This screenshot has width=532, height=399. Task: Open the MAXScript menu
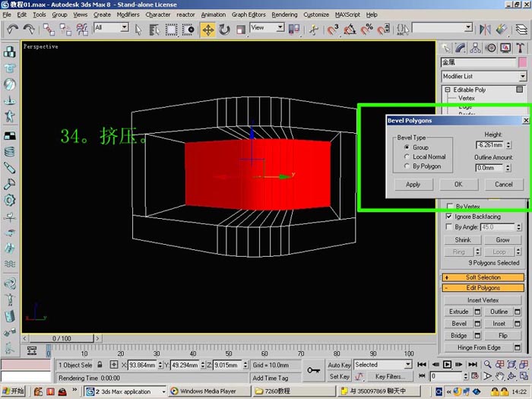pos(347,14)
